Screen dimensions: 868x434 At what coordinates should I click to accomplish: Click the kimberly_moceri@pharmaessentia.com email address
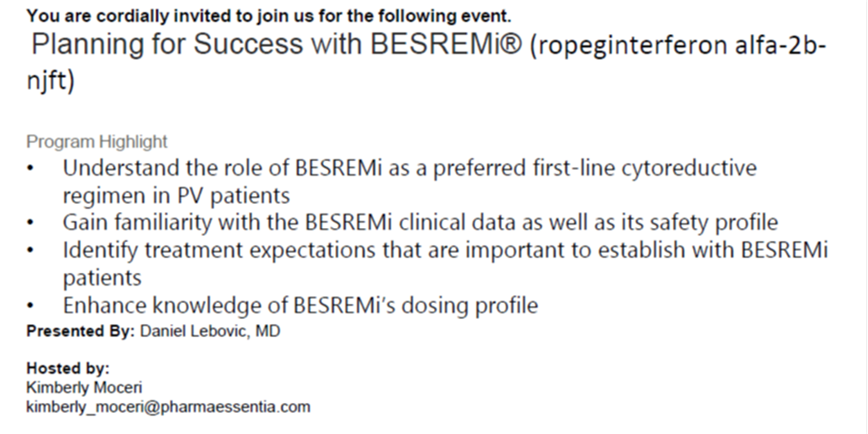point(169,407)
